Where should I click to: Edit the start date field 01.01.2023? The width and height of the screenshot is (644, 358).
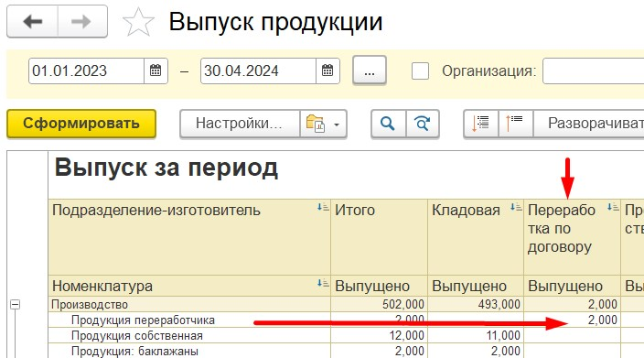pos(86,71)
